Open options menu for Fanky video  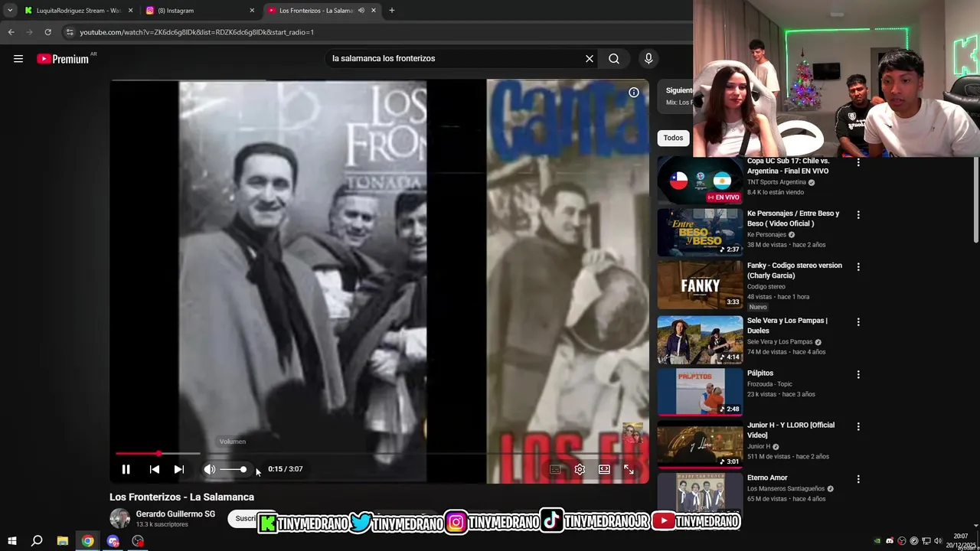[x=858, y=267]
